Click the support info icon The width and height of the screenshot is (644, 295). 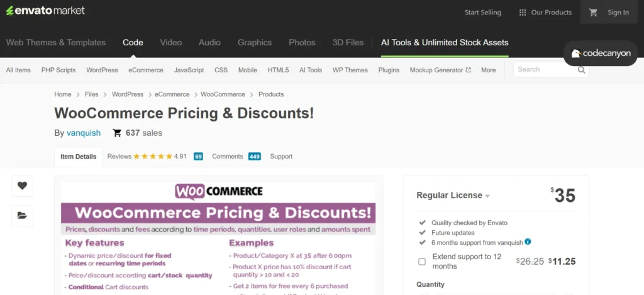pos(528,242)
